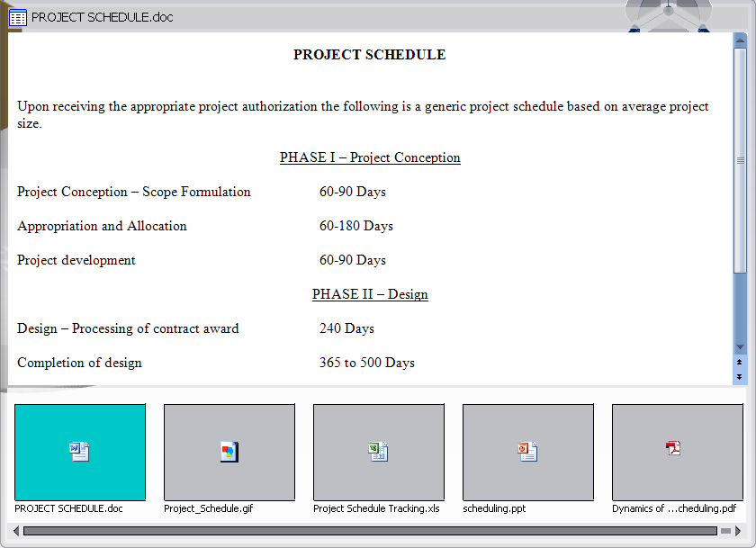Click the Appropriation and Allocation line
The height and width of the screenshot is (548, 756).
(102, 226)
